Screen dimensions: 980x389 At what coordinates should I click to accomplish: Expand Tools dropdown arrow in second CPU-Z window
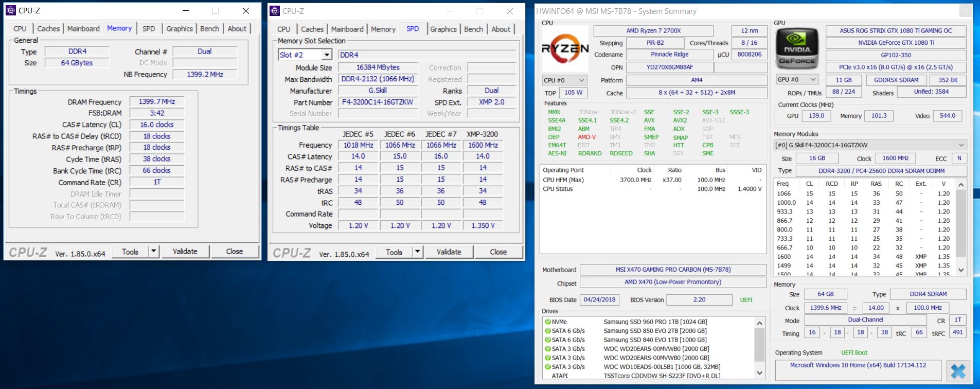417,252
